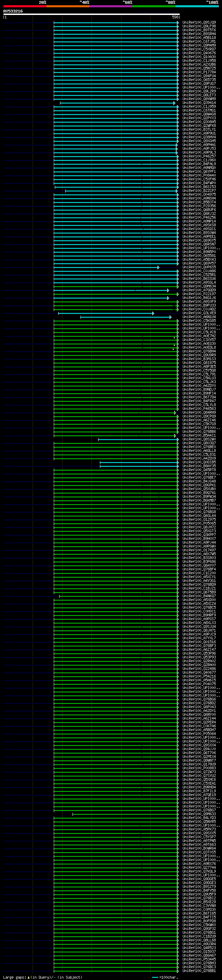
Task: Click the UniRef100_Q76BH3 label
Action: tap(199, 963)
